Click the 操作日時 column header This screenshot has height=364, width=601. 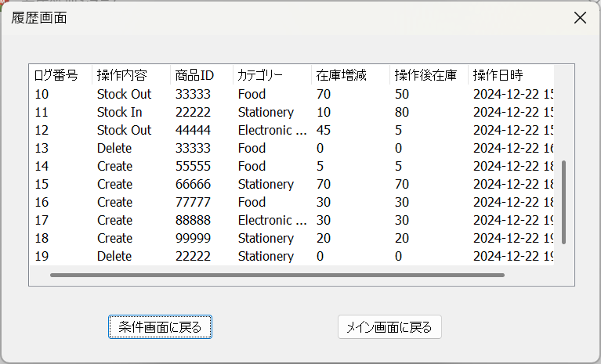(x=498, y=76)
